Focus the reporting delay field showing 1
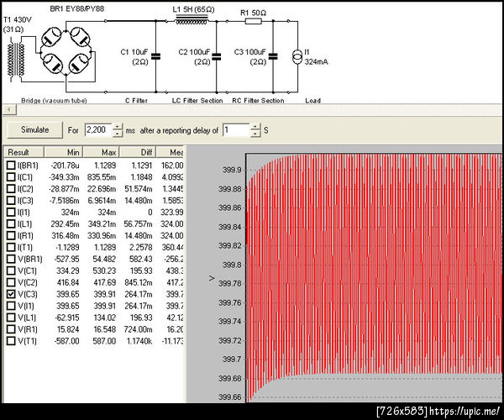504x420 pixels. pyautogui.click(x=236, y=130)
